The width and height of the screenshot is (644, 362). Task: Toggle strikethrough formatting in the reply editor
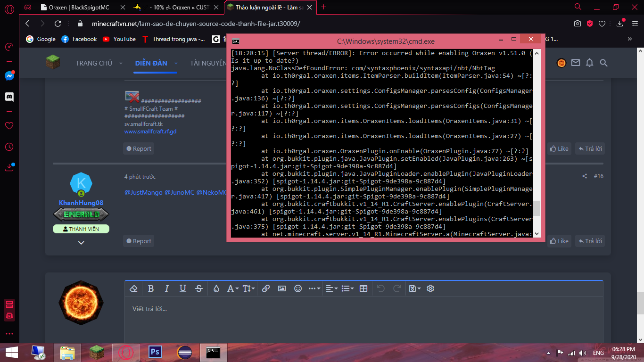click(x=199, y=288)
